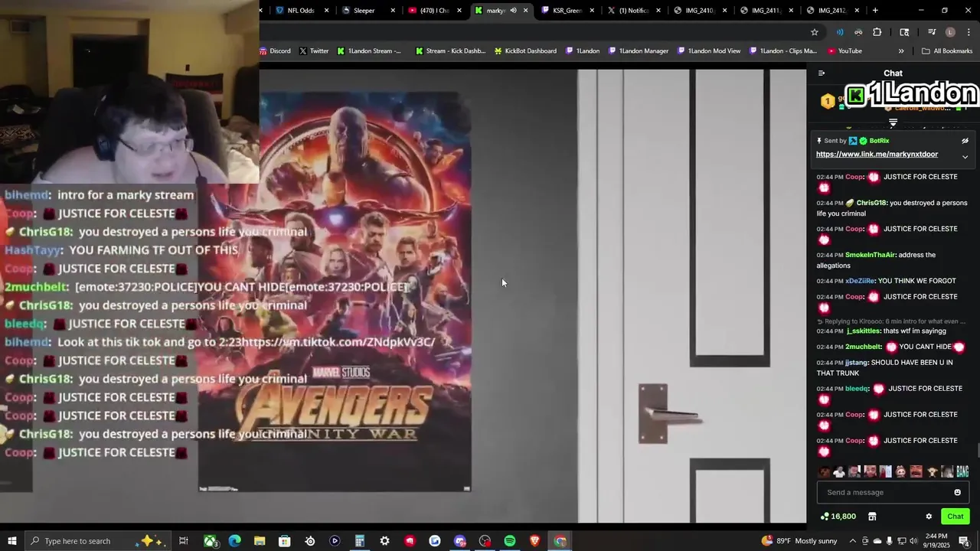Image resolution: width=980 pixels, height=551 pixels.
Task: Open Discord from the taskbar
Action: 460,541
